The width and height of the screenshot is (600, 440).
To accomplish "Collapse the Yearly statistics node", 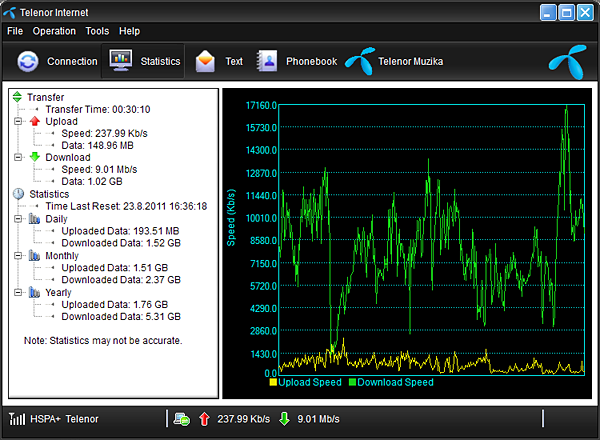I will [x=18, y=292].
